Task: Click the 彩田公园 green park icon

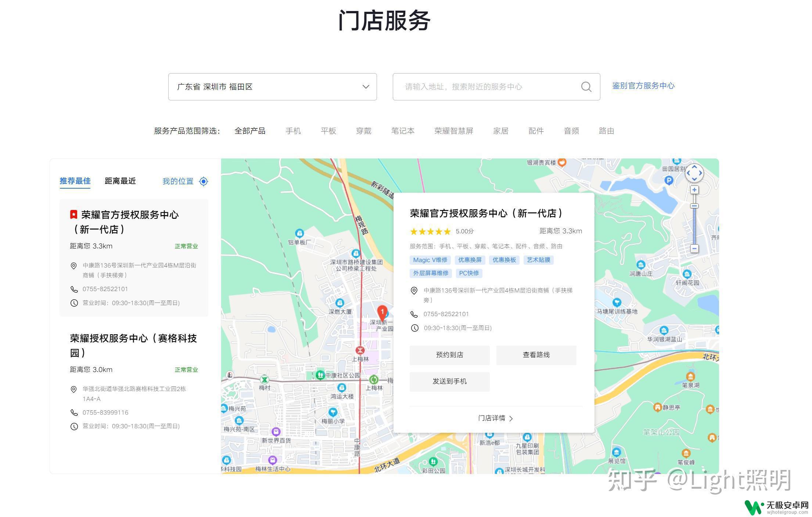Action: [x=433, y=461]
